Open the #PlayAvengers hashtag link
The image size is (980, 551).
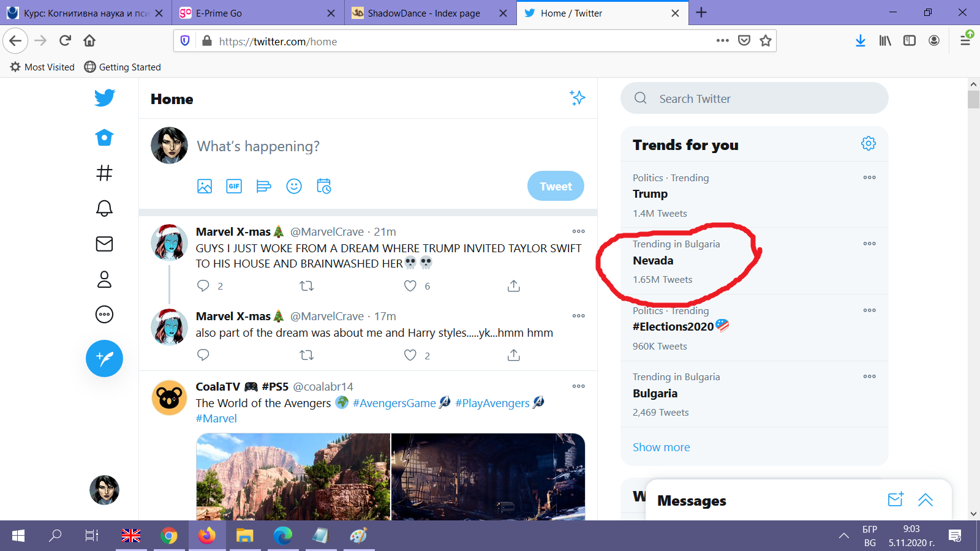point(492,403)
